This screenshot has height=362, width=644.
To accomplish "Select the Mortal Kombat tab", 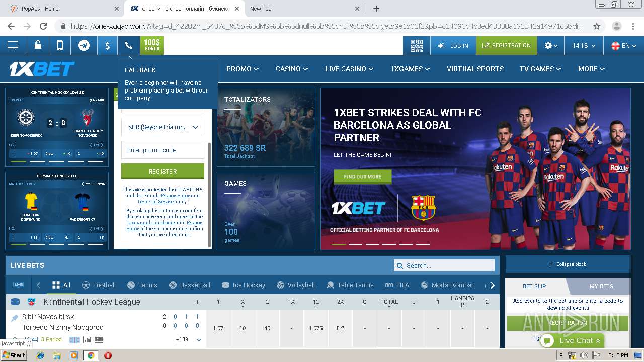I will click(x=447, y=285).
